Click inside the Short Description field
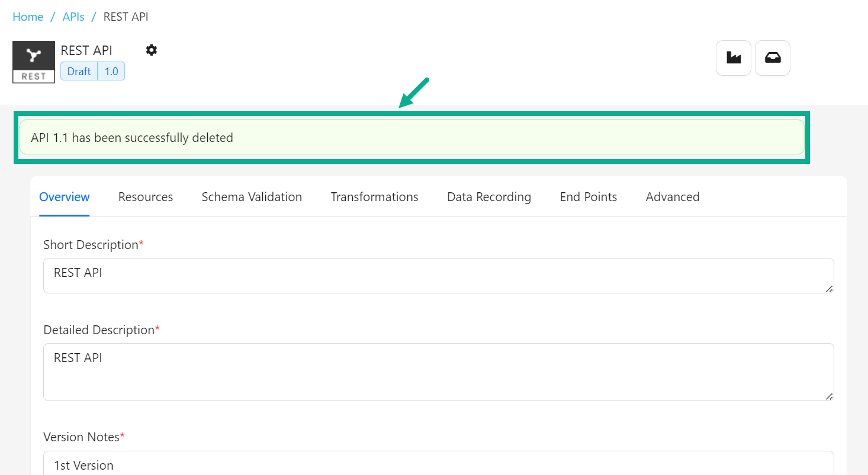The width and height of the screenshot is (868, 475). click(438, 276)
